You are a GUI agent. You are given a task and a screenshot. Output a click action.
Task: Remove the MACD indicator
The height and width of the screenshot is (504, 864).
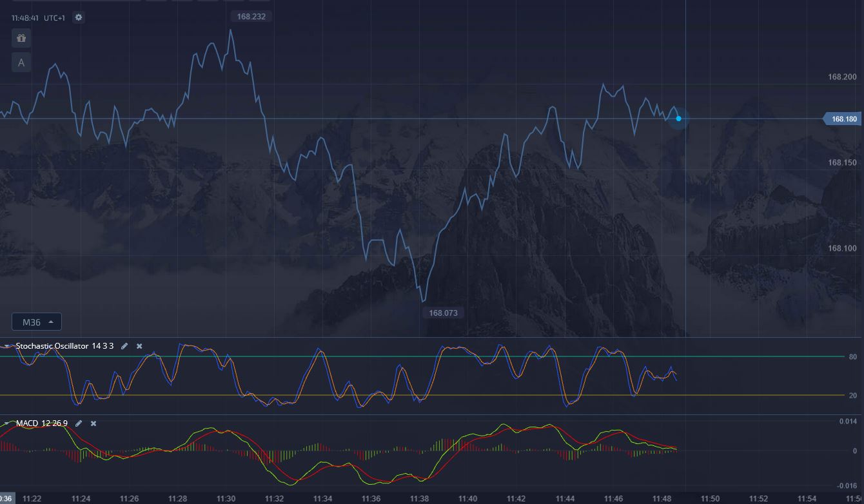point(93,423)
